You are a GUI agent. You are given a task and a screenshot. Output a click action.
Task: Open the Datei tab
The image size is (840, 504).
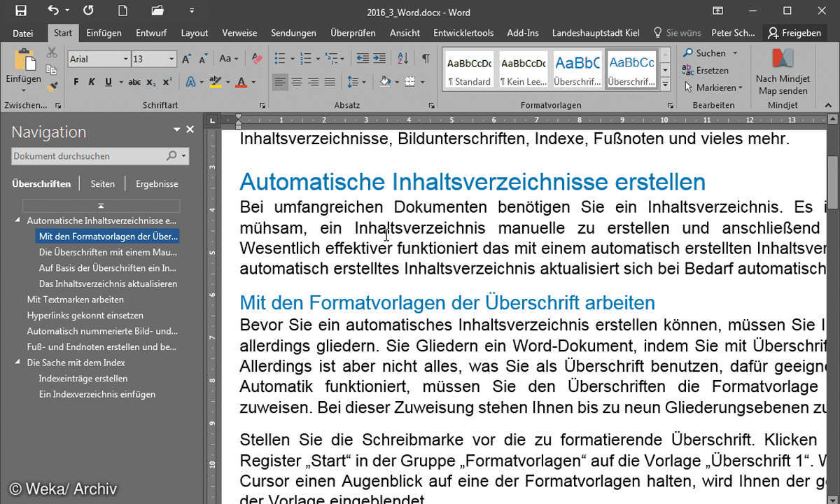[22, 33]
